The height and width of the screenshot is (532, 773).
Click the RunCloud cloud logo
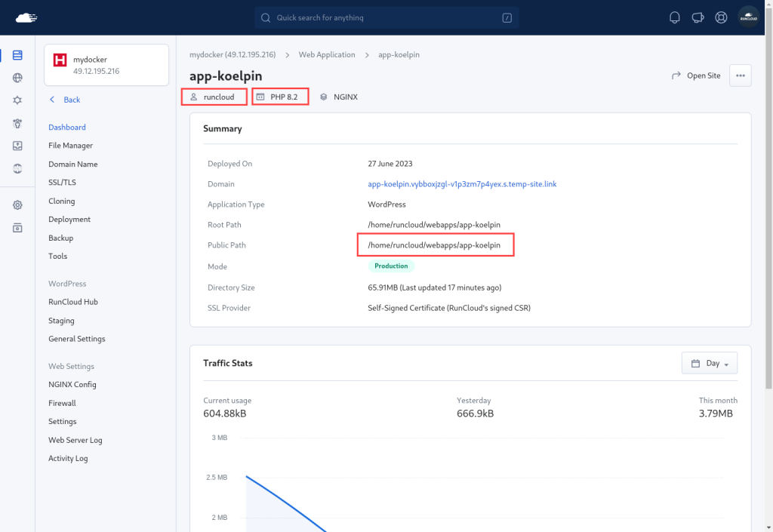tap(26, 18)
